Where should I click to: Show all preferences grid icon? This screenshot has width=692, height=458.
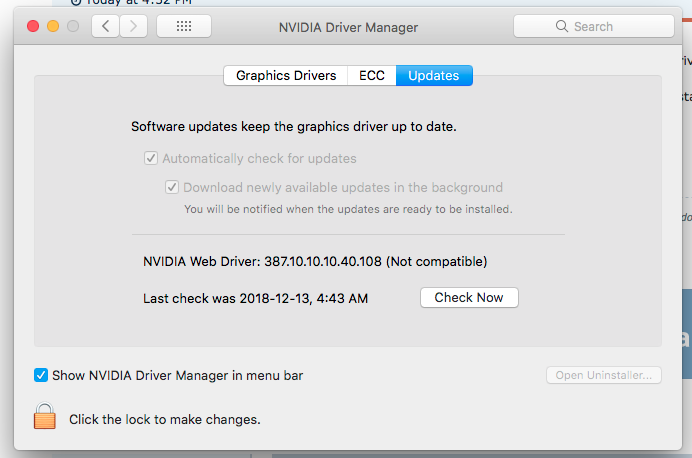click(184, 27)
